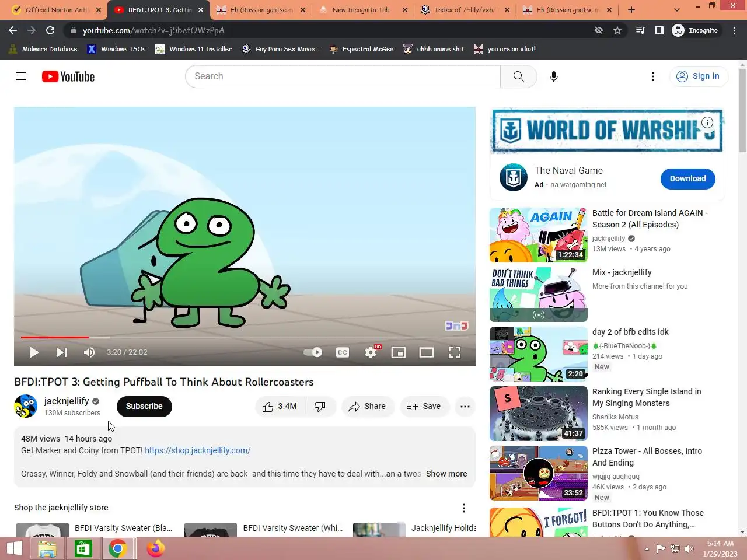This screenshot has height=560, width=747.
Task: Mute the video volume
Action: coord(89,352)
